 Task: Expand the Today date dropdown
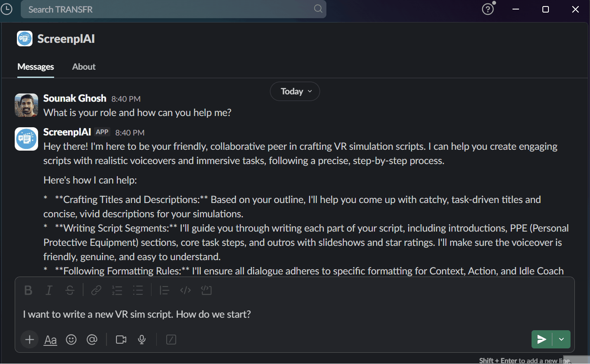(295, 91)
